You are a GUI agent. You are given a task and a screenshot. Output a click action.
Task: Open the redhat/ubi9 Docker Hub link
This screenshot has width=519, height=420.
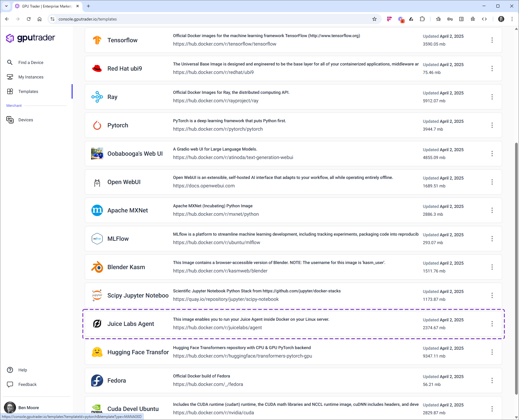tap(213, 72)
